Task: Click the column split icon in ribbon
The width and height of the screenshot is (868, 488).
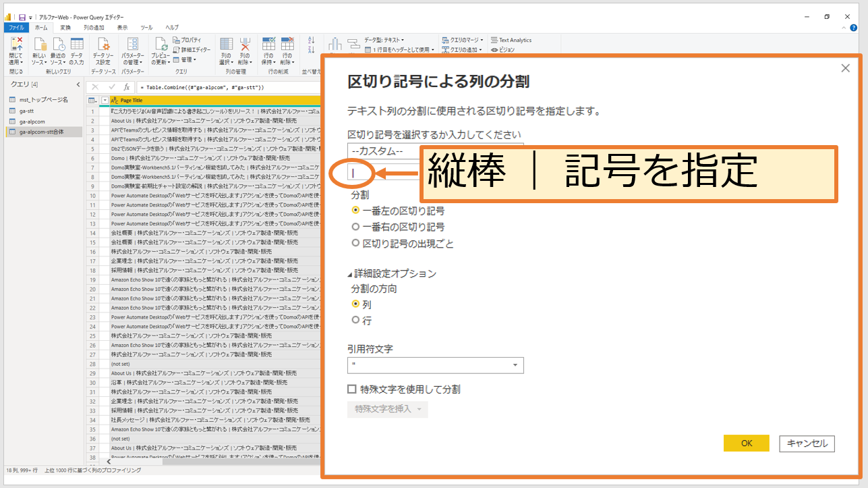Action: [x=335, y=45]
